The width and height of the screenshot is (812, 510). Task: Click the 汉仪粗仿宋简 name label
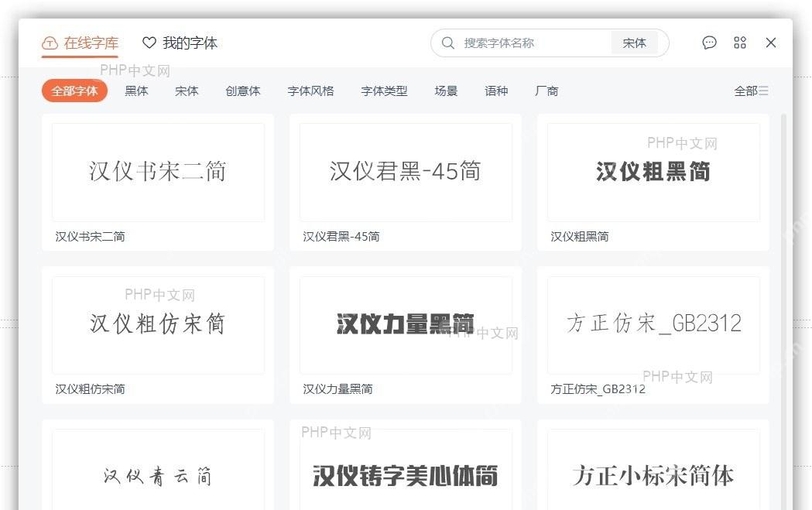pyautogui.click(x=90, y=388)
